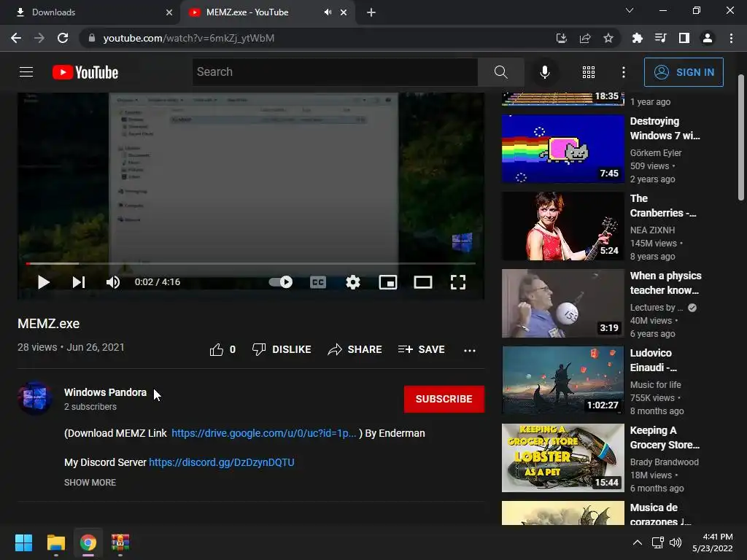747x560 pixels.
Task: Expand description with SHOW MORE
Action: [90, 483]
